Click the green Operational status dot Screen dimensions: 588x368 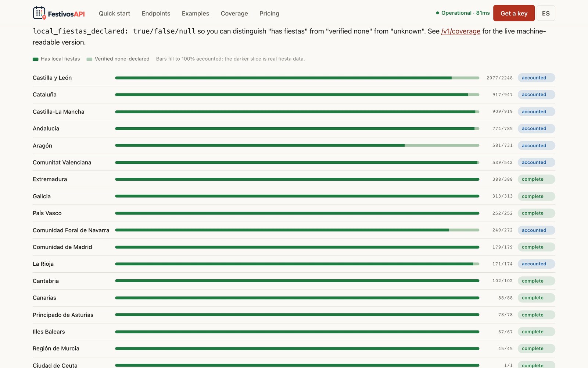437,13
